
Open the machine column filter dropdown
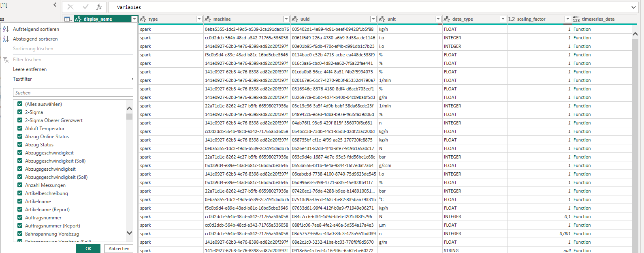click(286, 19)
